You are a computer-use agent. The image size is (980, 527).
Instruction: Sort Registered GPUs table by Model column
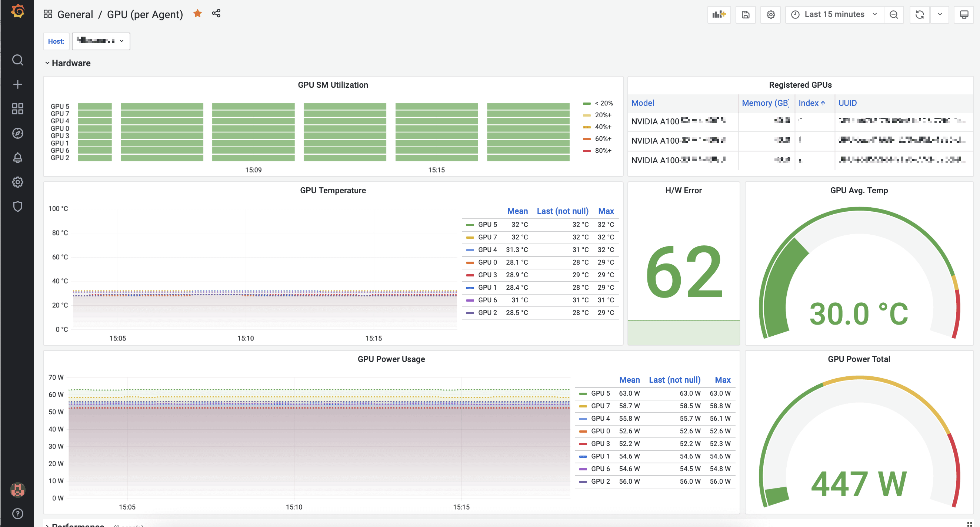pos(643,103)
